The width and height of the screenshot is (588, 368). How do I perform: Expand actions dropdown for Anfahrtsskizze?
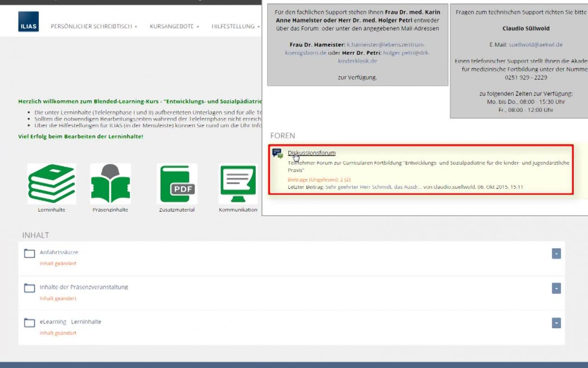tap(556, 254)
